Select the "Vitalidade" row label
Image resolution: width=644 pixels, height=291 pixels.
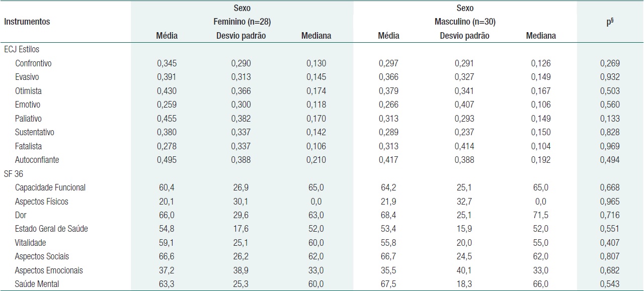[30, 243]
